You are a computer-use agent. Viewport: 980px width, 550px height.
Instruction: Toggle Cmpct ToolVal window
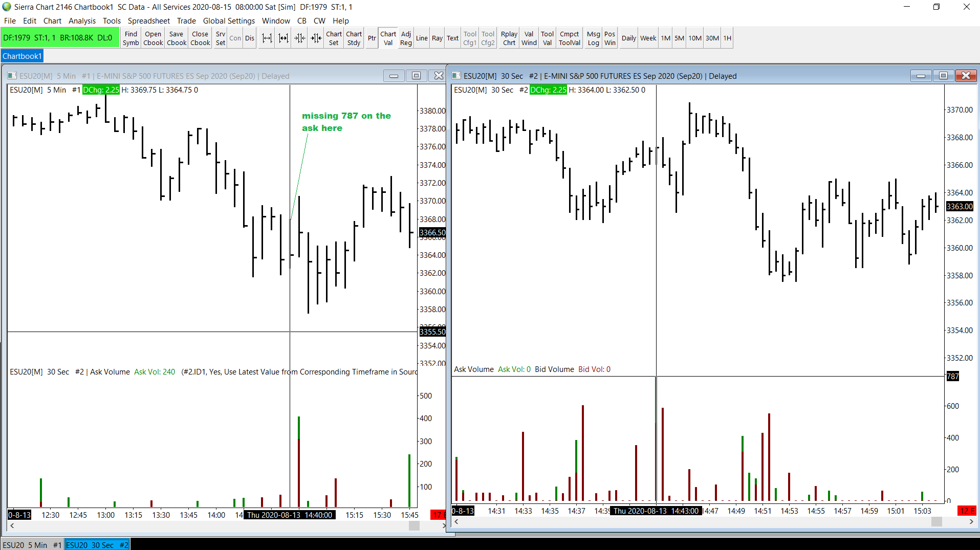[570, 38]
